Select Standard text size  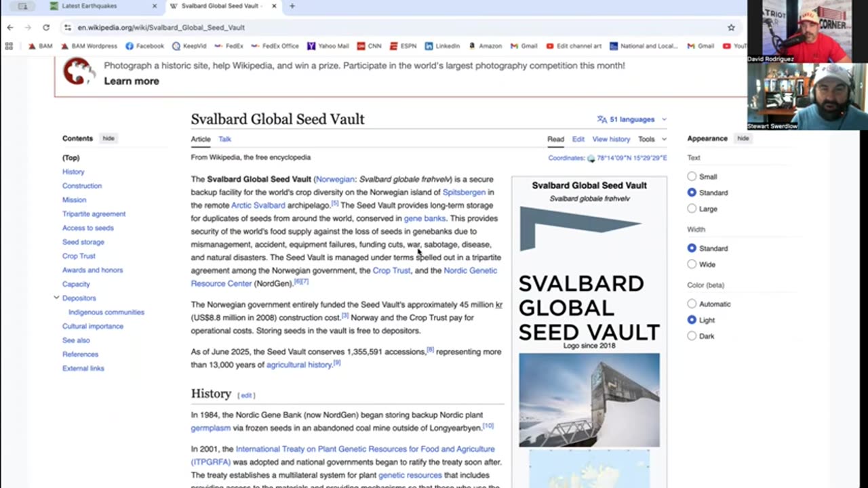click(692, 192)
